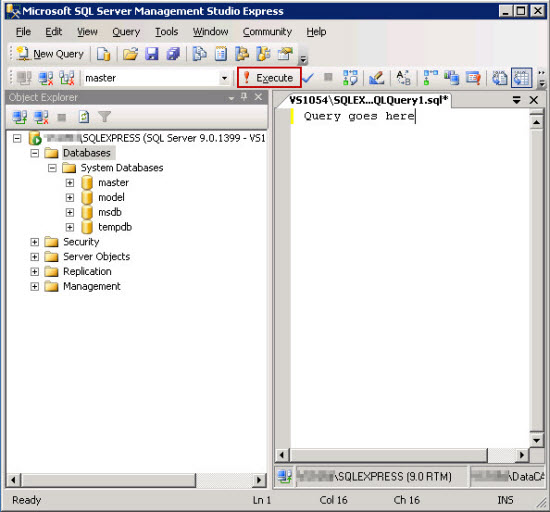Open the Window menu
The image size is (550, 512).
pos(210,32)
